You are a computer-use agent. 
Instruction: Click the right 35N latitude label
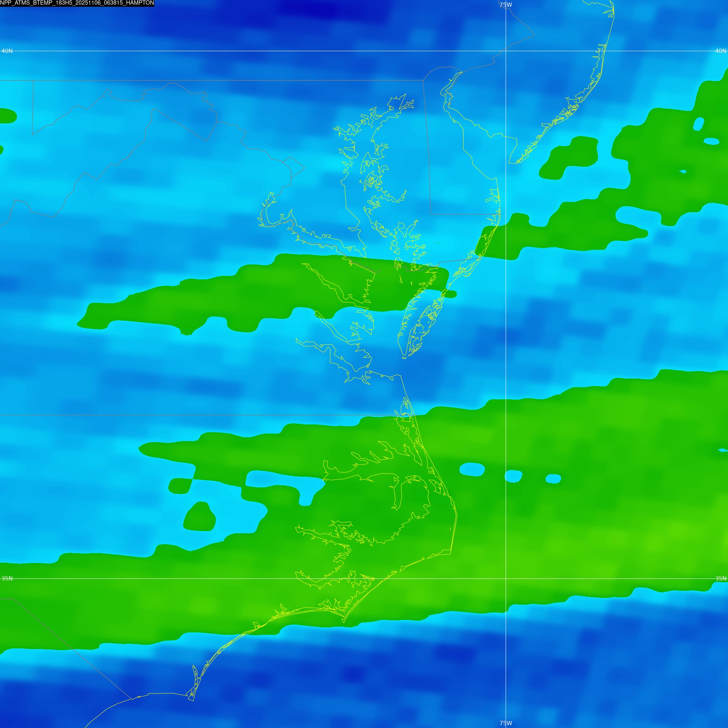pos(721,578)
